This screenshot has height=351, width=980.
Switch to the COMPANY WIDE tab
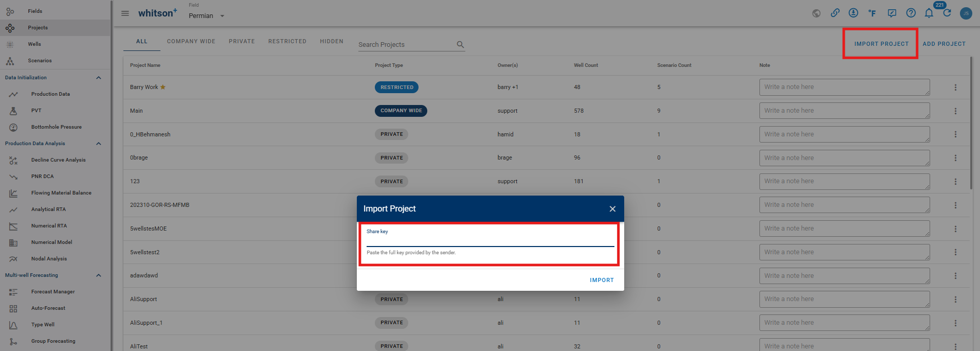pyautogui.click(x=191, y=41)
